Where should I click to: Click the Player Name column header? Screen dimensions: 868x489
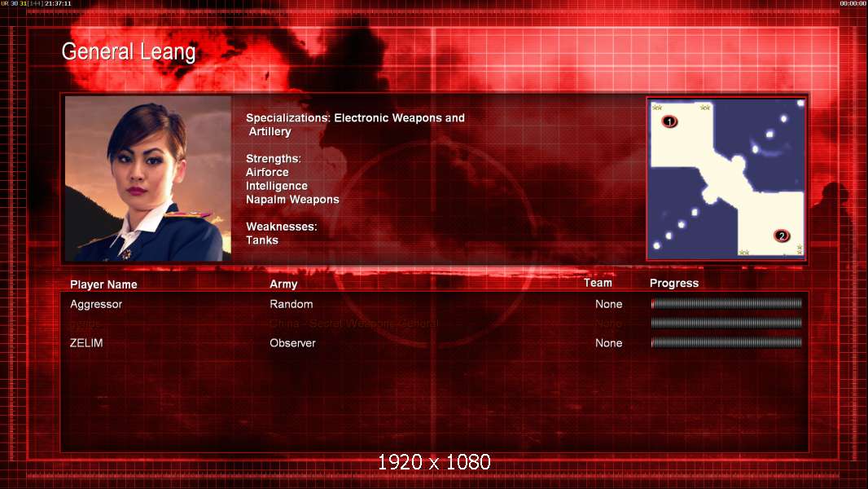click(103, 284)
